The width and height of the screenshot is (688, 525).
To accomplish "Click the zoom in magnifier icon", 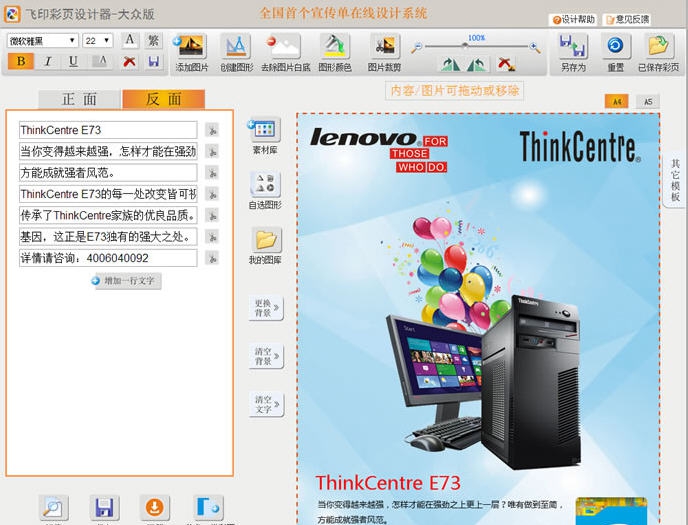I will point(535,47).
